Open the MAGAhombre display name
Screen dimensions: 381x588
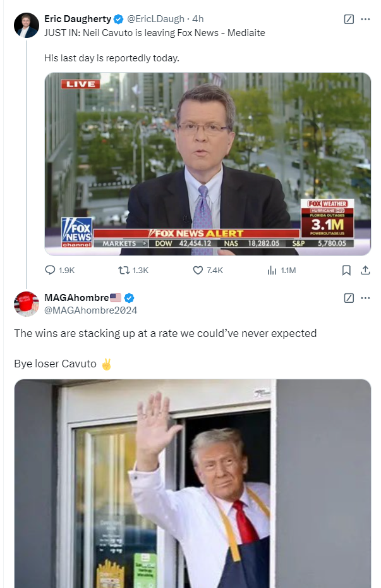(x=76, y=298)
